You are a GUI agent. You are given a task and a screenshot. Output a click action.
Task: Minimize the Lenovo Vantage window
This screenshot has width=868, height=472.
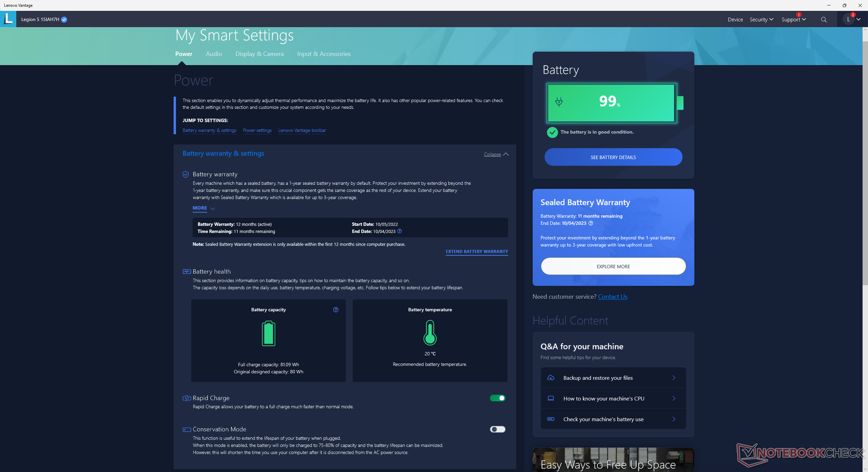[x=829, y=5]
